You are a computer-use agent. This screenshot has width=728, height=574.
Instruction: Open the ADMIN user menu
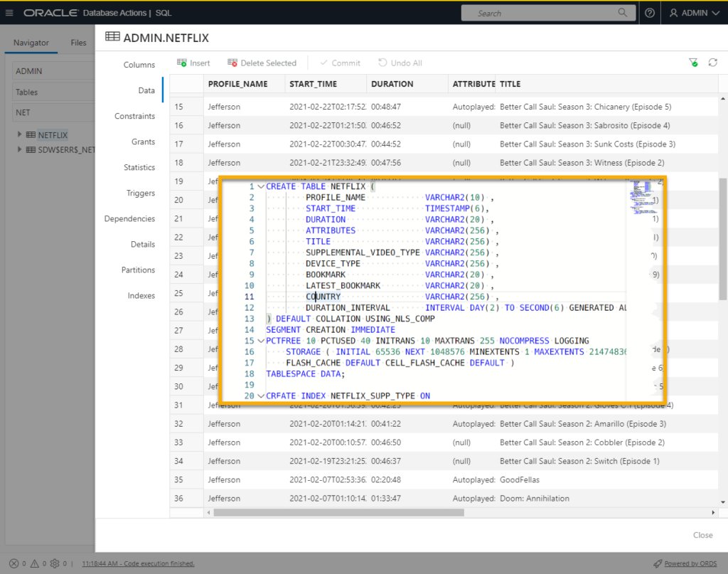(694, 13)
